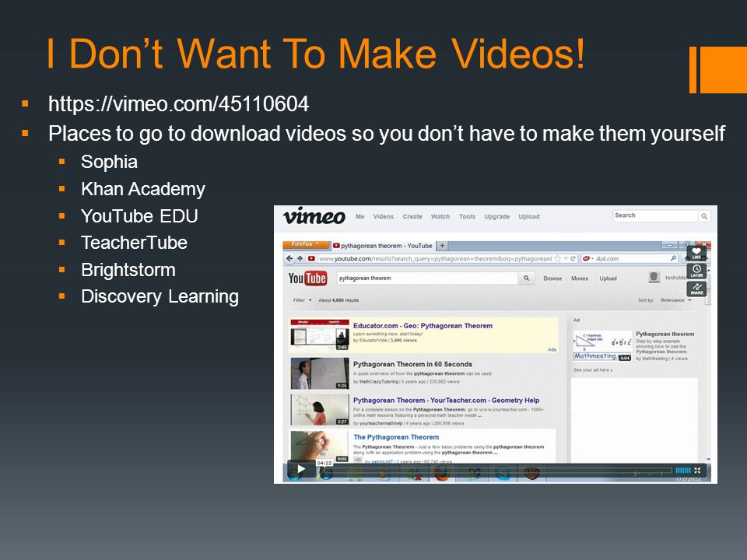Click the Educator.com video thumbnail
The height and width of the screenshot is (560, 747).
[x=320, y=335]
